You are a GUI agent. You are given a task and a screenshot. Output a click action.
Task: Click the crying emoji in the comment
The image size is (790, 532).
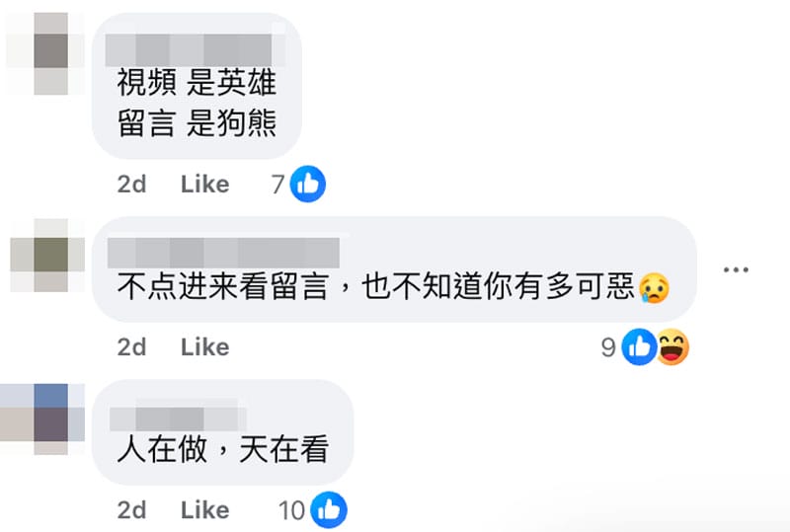[x=654, y=287]
